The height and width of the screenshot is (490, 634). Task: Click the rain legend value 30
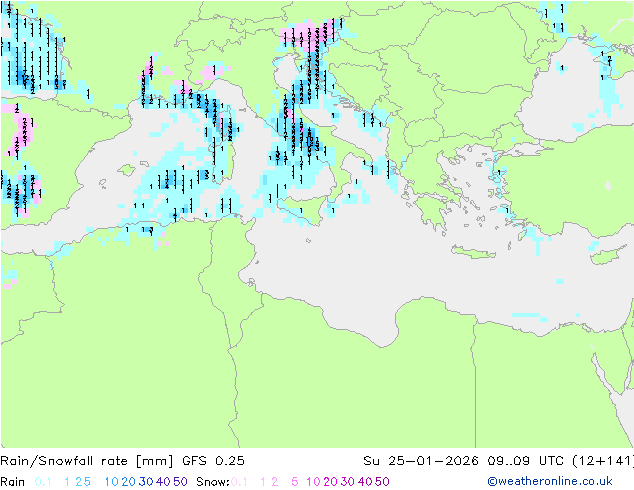tap(146, 482)
